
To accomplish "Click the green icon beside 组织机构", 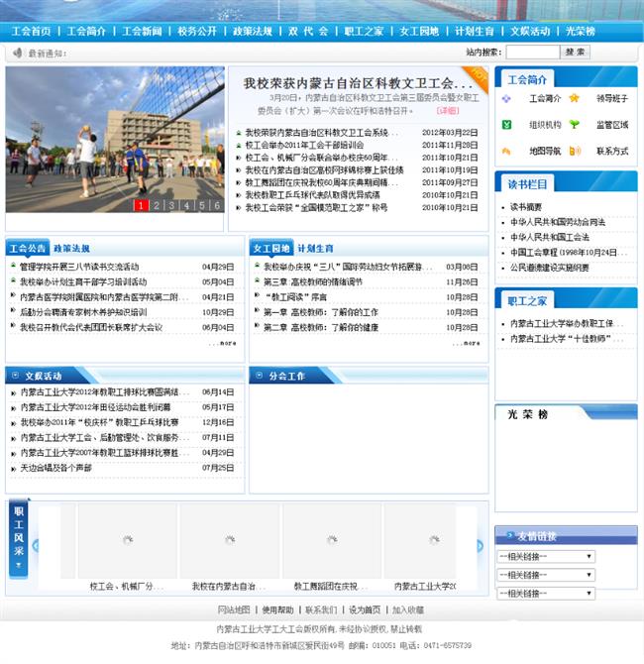I will 506,125.
